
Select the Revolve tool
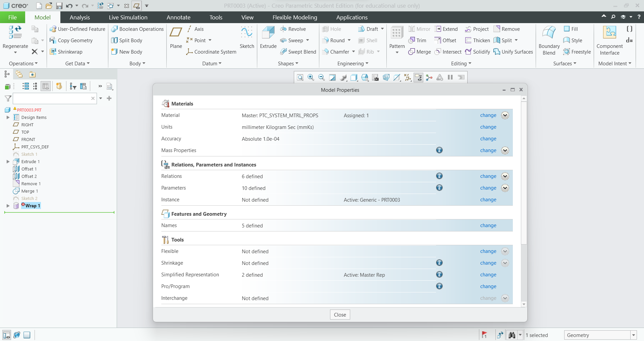(293, 29)
